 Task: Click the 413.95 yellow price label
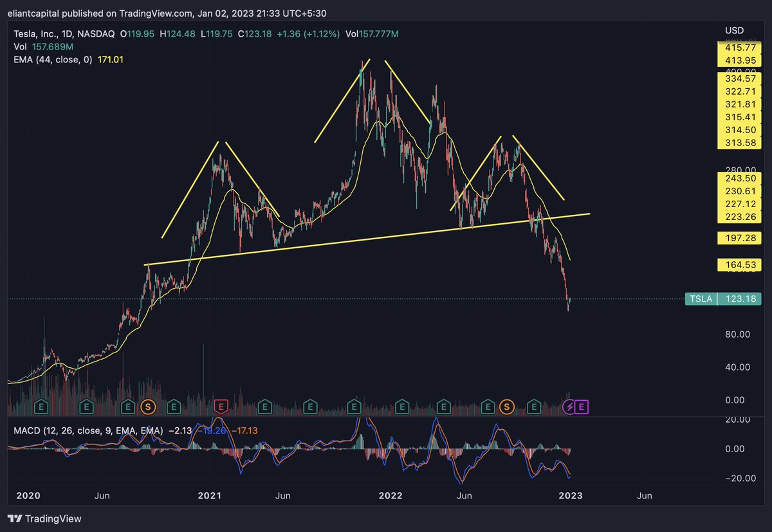click(739, 60)
